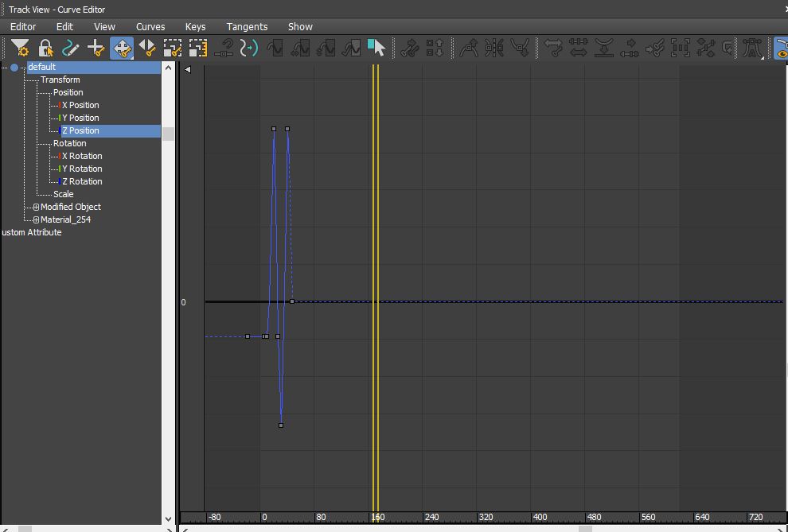Click the key squares with up/down arrows icon

(x=435, y=49)
